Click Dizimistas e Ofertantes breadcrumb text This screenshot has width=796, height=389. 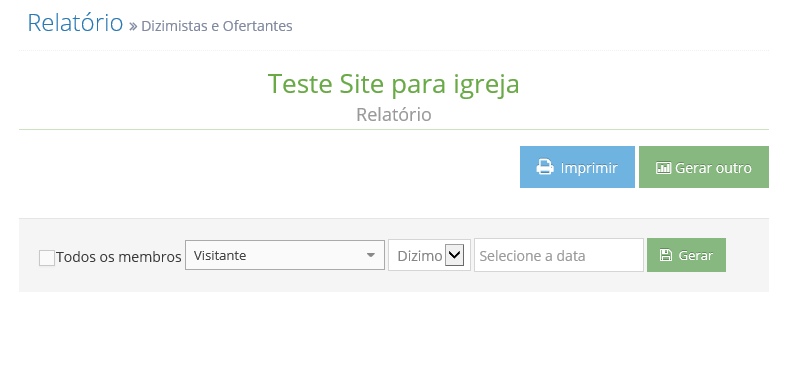217,26
